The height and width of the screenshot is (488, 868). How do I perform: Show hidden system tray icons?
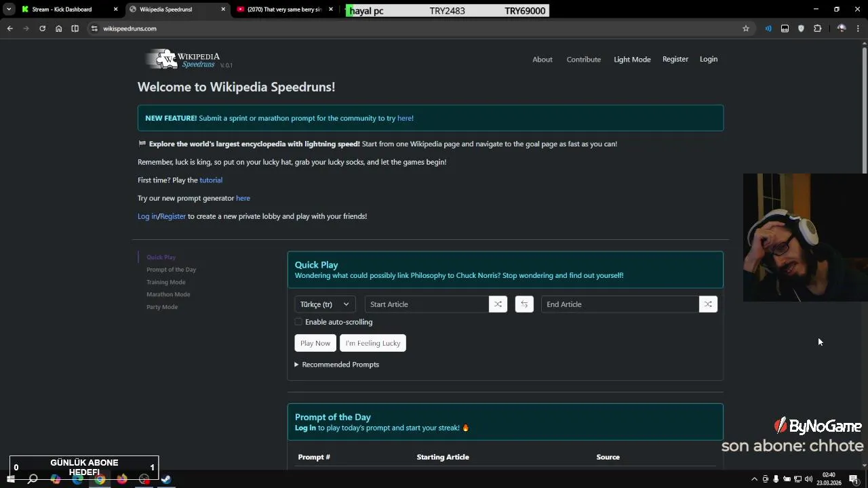pos(754,479)
